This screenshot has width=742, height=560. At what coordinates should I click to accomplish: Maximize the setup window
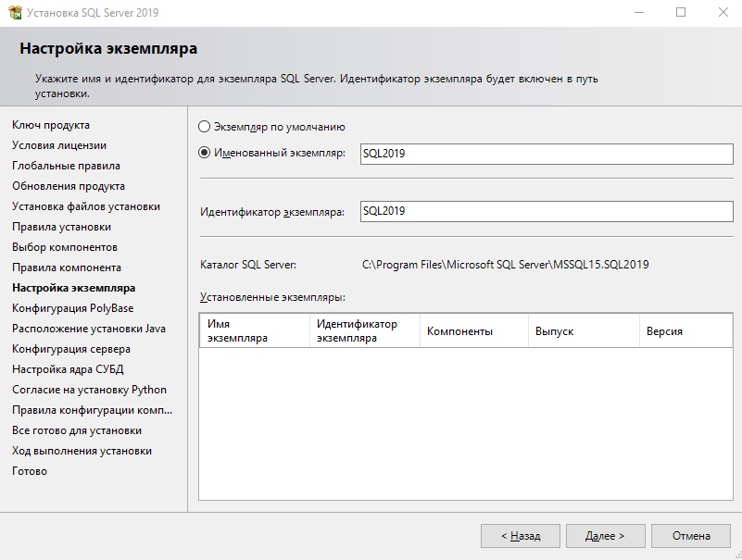(x=681, y=12)
